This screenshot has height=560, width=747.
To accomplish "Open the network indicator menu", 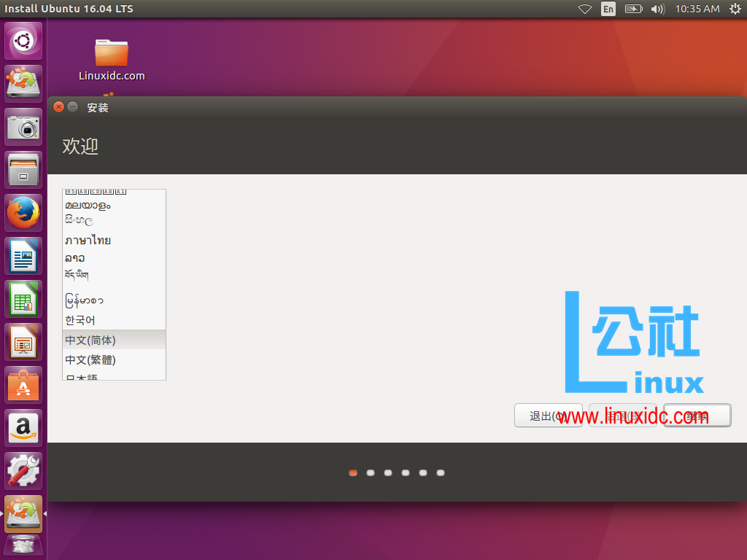I will click(584, 9).
